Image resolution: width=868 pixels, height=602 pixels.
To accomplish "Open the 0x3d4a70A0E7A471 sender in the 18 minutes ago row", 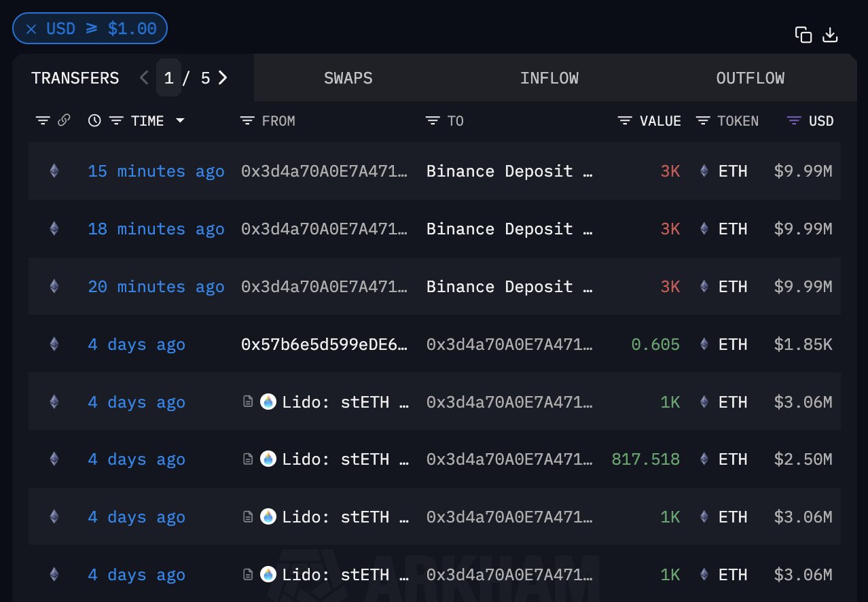I will (x=325, y=229).
